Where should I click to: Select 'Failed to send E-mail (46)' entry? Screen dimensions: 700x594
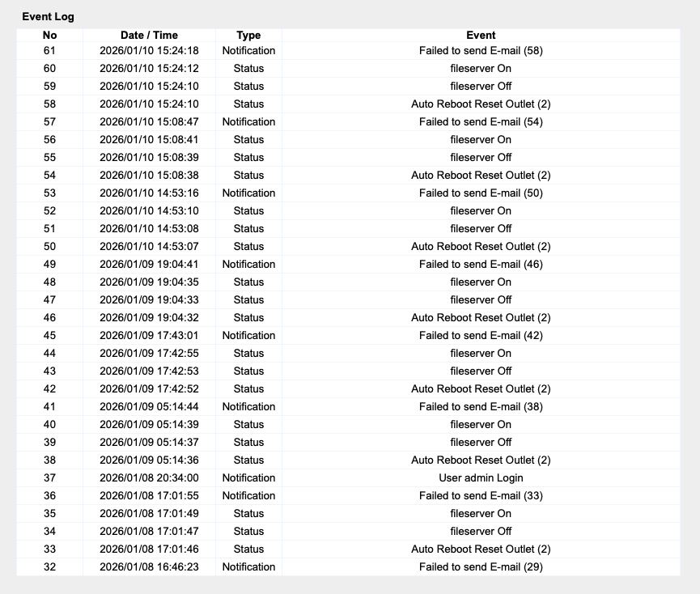coord(481,265)
